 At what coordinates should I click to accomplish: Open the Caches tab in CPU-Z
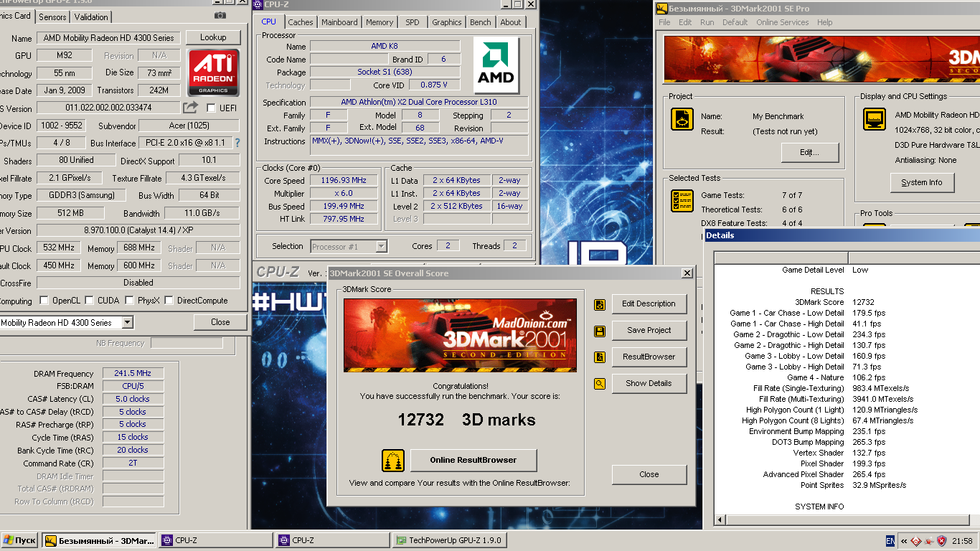pyautogui.click(x=301, y=22)
